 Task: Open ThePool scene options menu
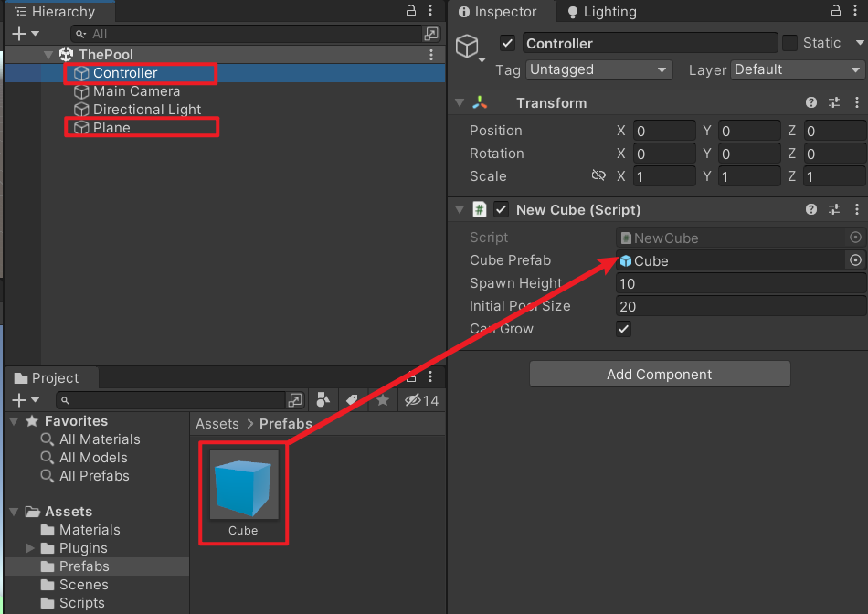(430, 54)
